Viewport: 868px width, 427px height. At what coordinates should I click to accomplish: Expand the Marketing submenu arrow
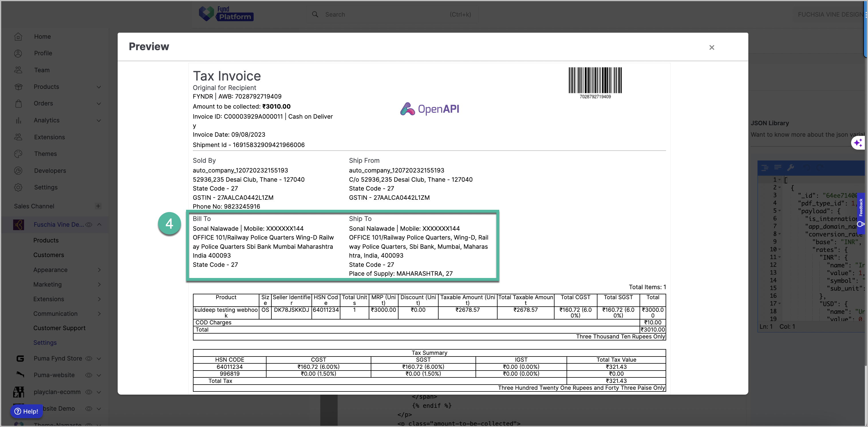99,284
